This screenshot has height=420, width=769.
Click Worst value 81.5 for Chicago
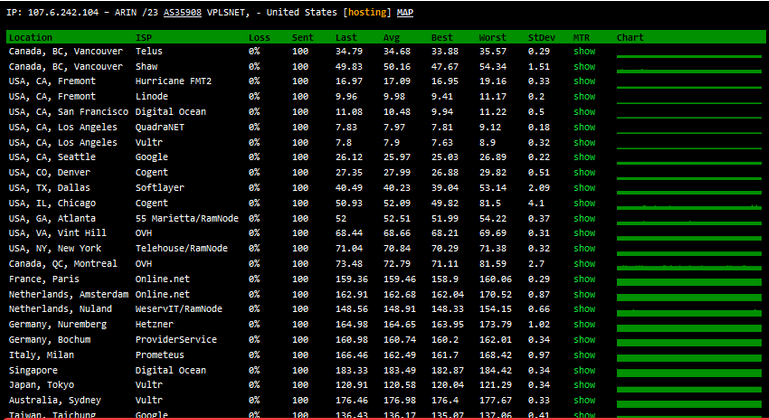(490, 203)
